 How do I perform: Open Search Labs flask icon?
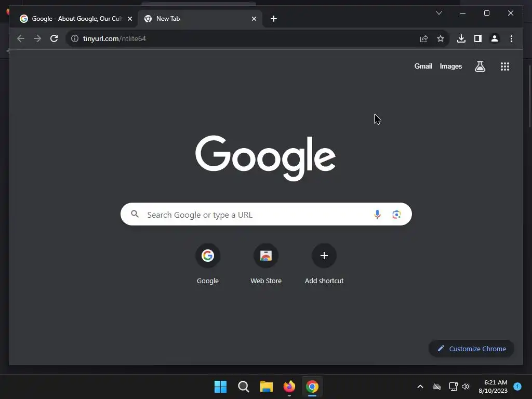point(480,66)
